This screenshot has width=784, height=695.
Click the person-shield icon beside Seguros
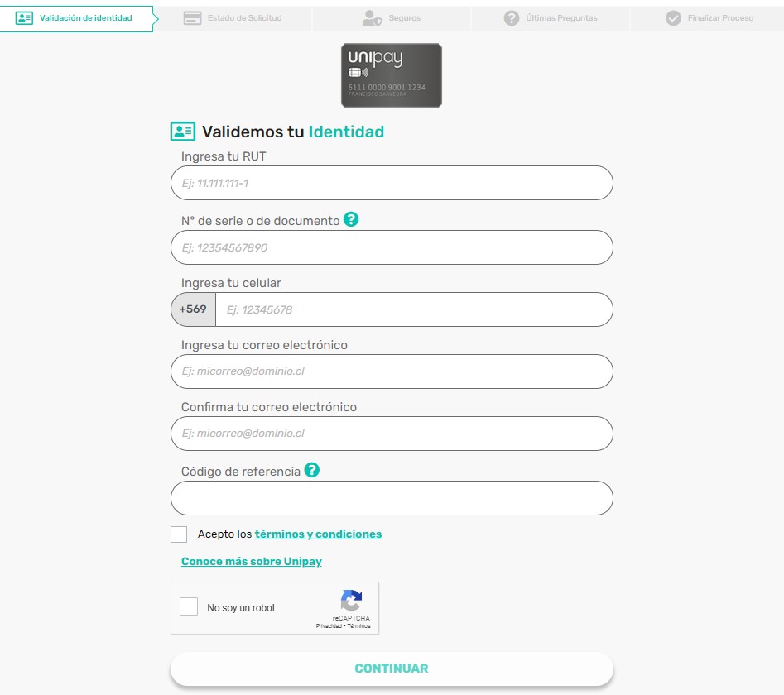[x=372, y=18]
